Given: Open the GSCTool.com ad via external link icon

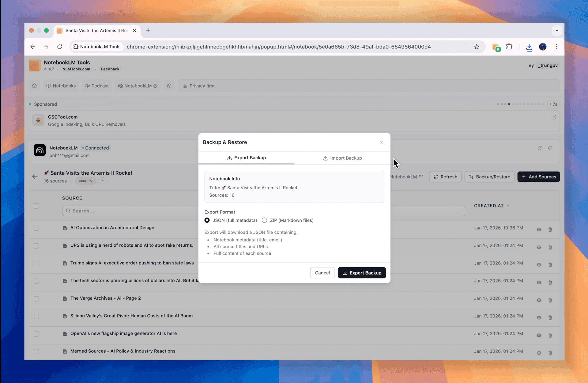Looking at the screenshot, I should tap(554, 117).
